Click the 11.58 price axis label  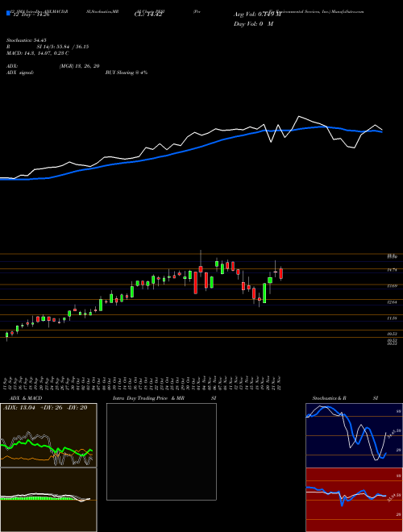392,318
